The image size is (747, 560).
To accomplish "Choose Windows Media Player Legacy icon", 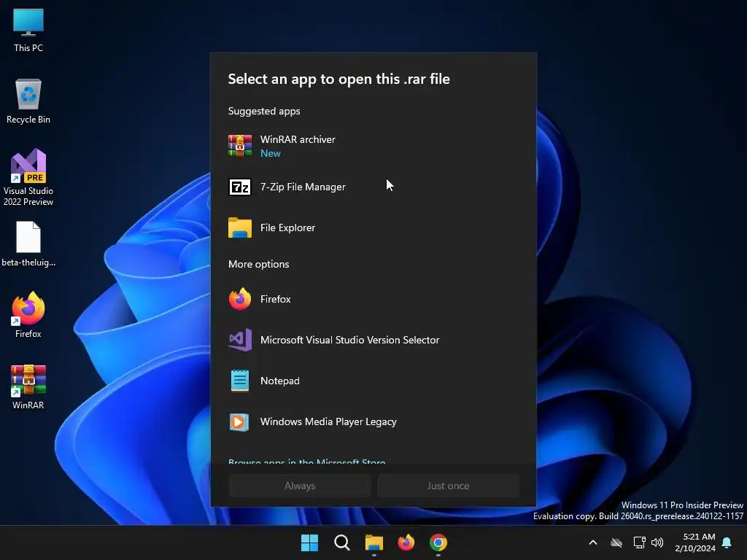I will click(239, 422).
